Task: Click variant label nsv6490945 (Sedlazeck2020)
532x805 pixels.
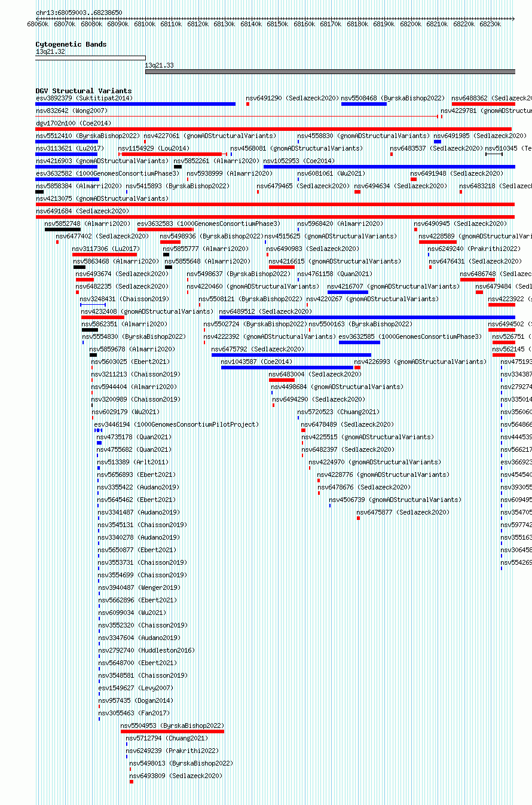Action: pos(460,224)
